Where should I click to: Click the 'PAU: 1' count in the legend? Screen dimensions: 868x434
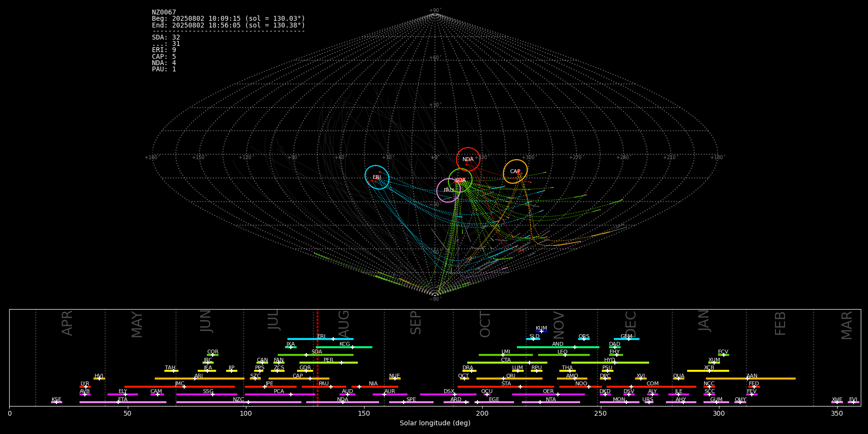[164, 69]
